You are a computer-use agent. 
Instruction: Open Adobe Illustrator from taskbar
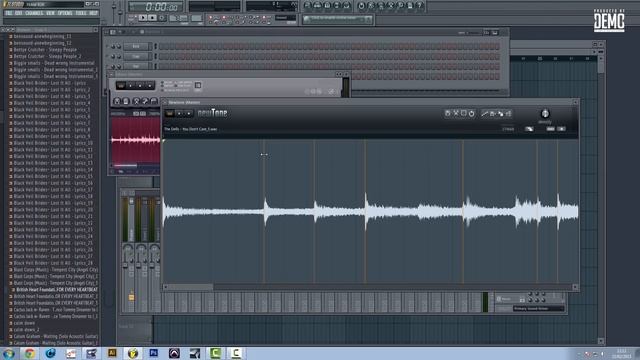pyautogui.click(x=112, y=353)
